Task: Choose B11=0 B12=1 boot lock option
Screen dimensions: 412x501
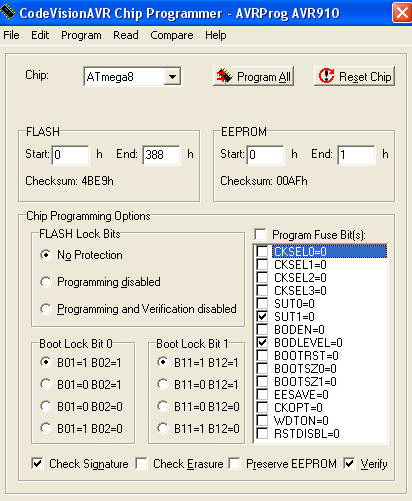Action: [163, 384]
